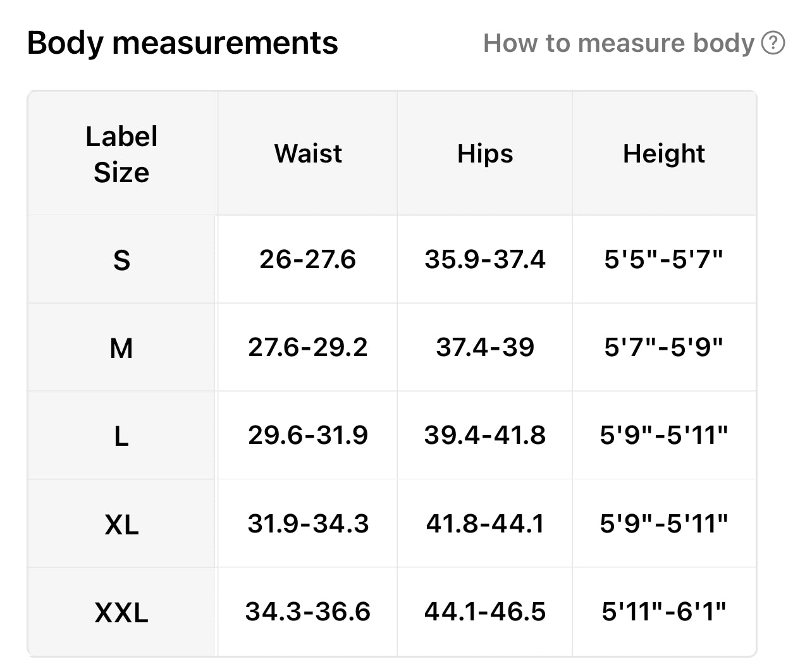The image size is (812, 671).
Task: Select the M size row label
Action: point(121,348)
